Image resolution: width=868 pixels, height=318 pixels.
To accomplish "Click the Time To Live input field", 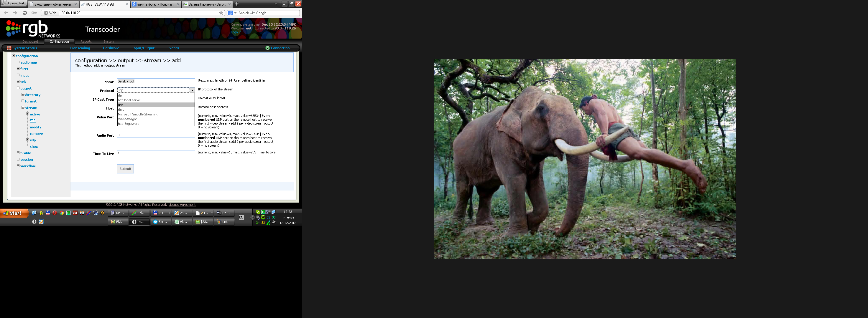I will [x=156, y=153].
